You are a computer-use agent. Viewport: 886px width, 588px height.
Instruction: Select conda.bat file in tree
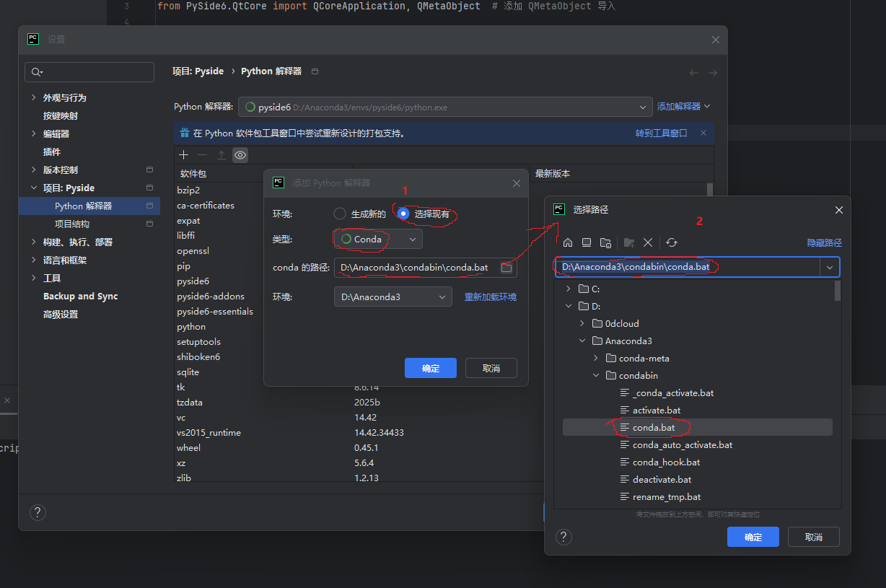[654, 427]
